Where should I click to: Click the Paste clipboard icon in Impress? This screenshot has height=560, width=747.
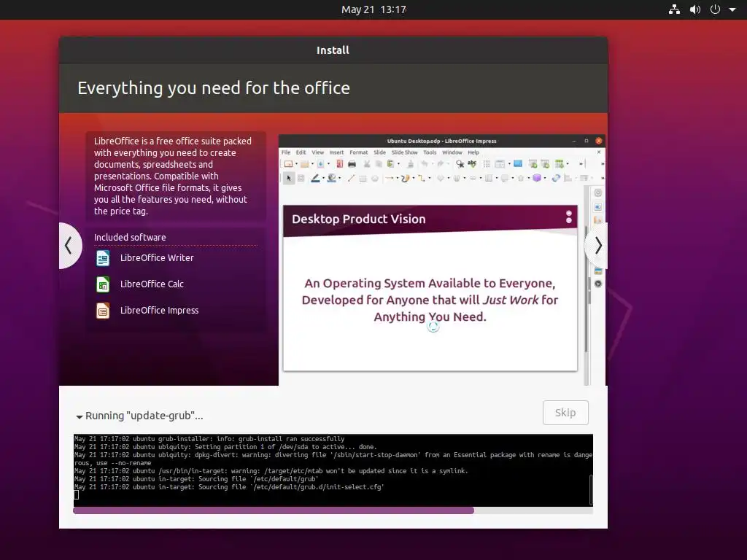[x=390, y=164]
